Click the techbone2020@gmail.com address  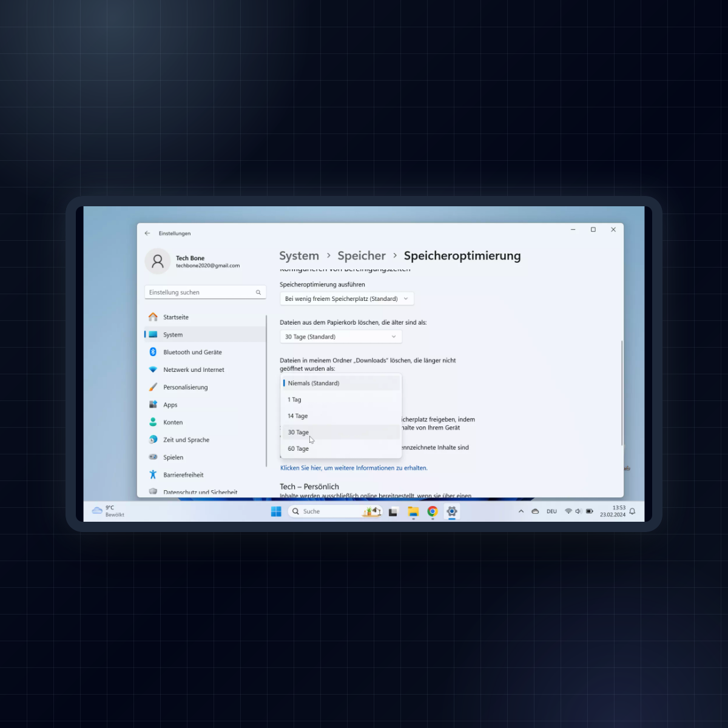[x=207, y=266]
